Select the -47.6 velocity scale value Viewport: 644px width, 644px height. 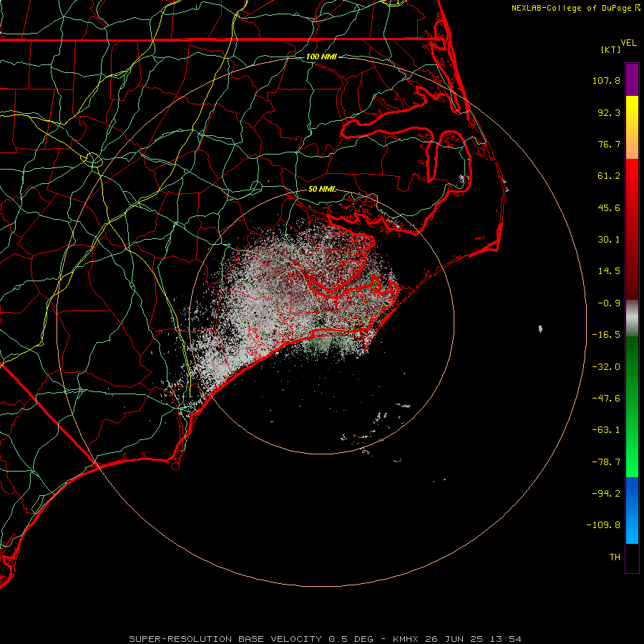(x=606, y=399)
